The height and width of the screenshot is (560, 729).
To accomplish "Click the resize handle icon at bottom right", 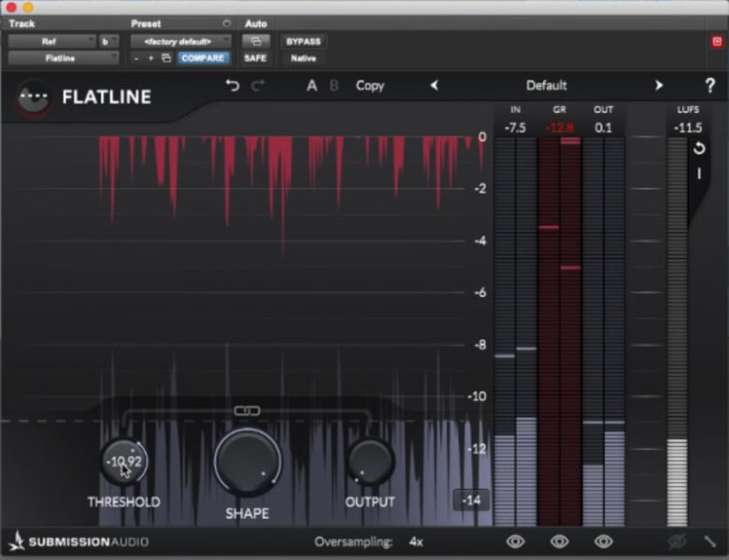I will pyautogui.click(x=710, y=541).
